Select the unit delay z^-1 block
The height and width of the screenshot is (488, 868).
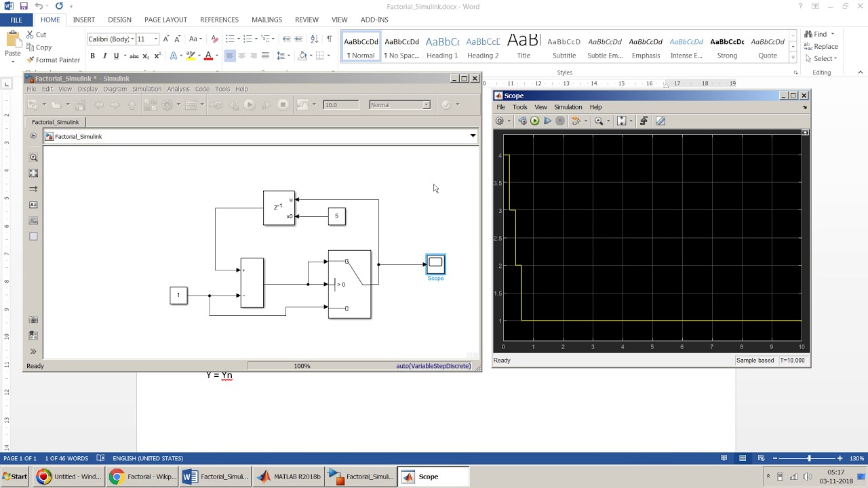(x=279, y=208)
